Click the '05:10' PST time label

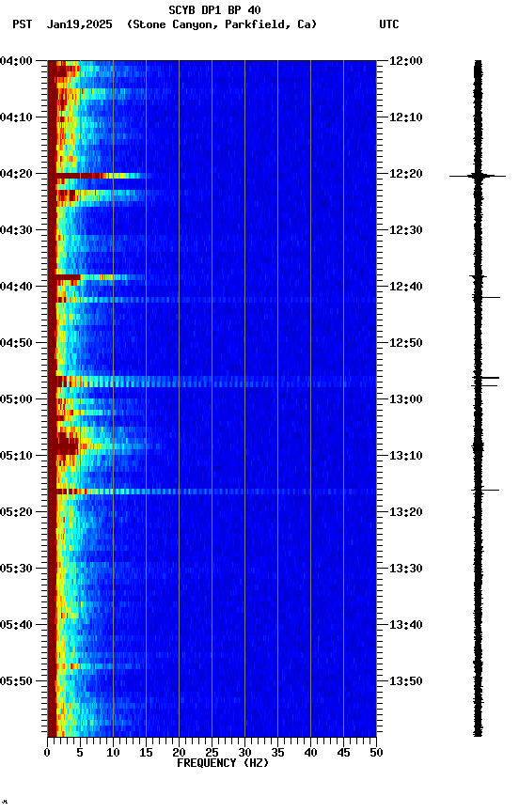16,456
